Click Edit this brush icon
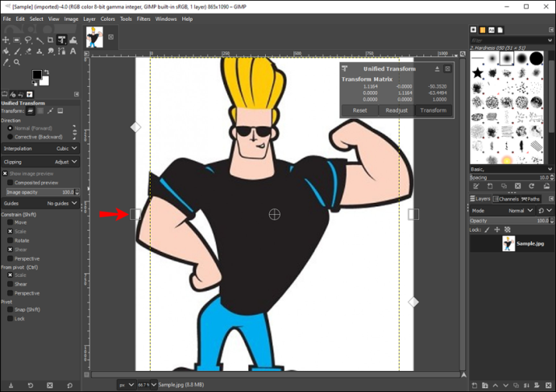The width and height of the screenshot is (556, 392). point(476,186)
